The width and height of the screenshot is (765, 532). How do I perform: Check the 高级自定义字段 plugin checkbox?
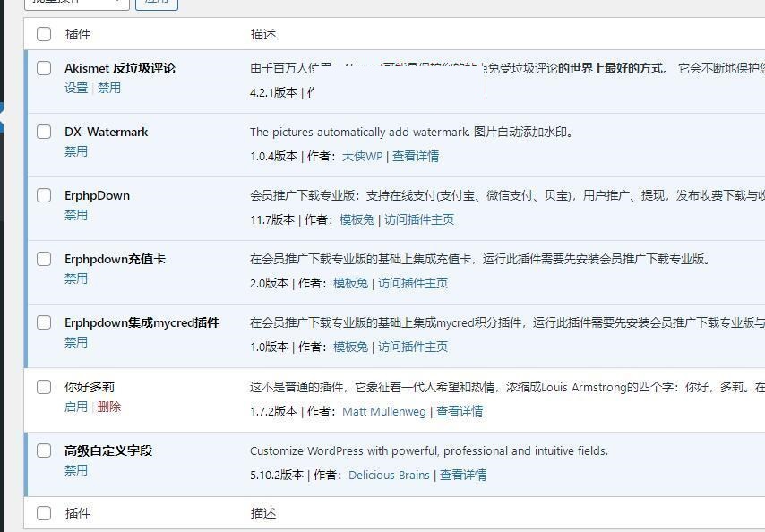coord(44,450)
